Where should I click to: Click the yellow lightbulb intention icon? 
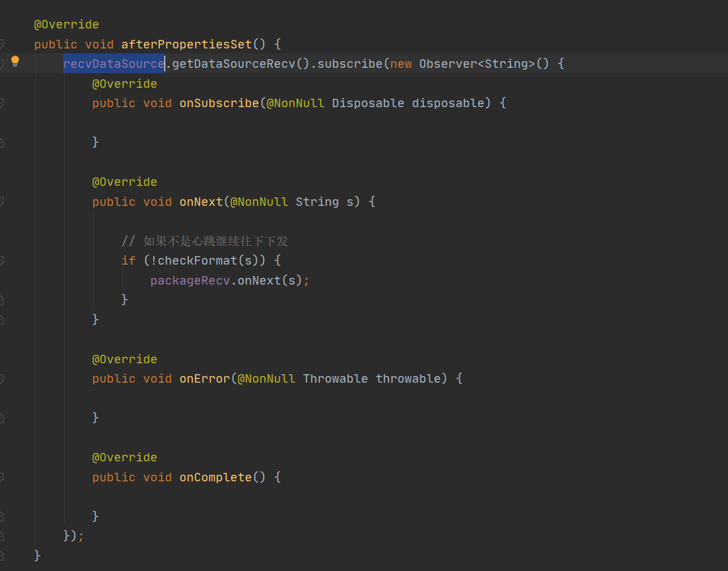tap(15, 61)
